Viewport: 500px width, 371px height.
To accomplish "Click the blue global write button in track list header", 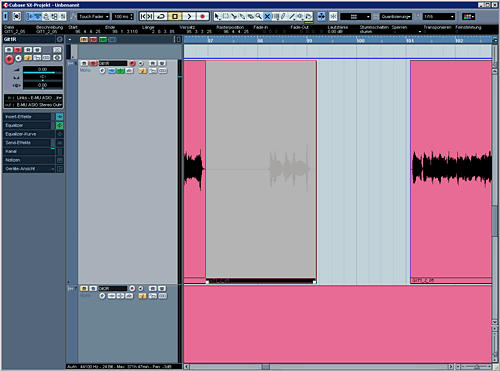I will point(112,40).
